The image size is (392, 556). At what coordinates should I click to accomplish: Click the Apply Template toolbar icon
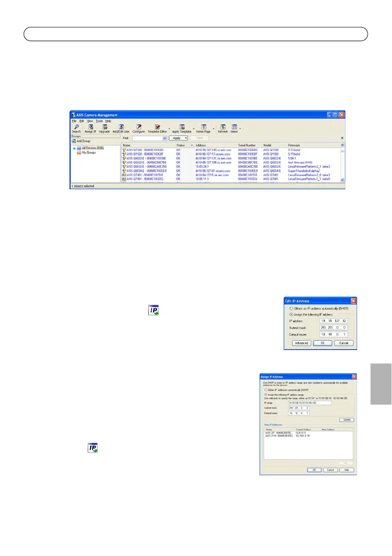tap(182, 127)
